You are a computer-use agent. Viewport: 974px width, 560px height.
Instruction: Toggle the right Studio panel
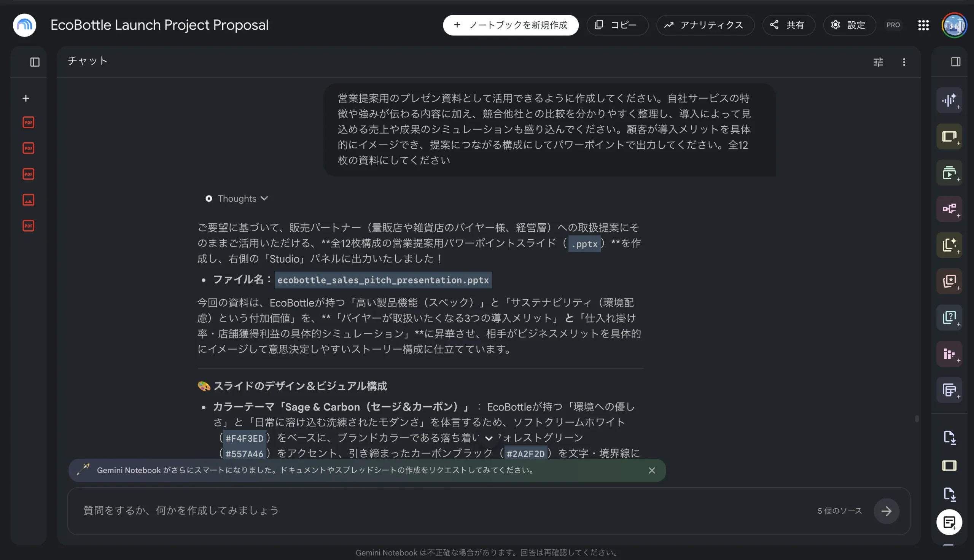955,62
